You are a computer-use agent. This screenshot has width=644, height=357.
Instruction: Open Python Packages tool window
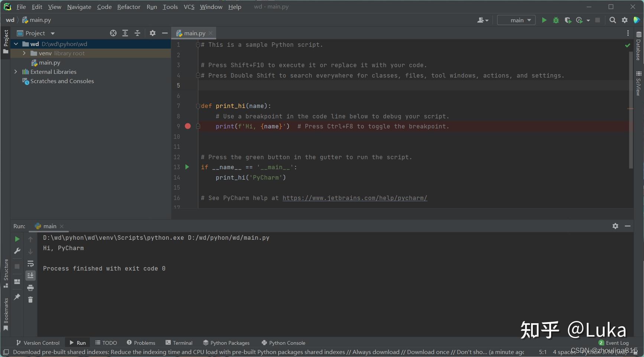[226, 343]
